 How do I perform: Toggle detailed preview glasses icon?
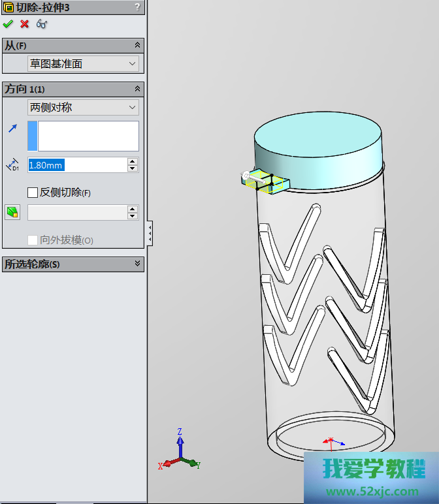42,24
